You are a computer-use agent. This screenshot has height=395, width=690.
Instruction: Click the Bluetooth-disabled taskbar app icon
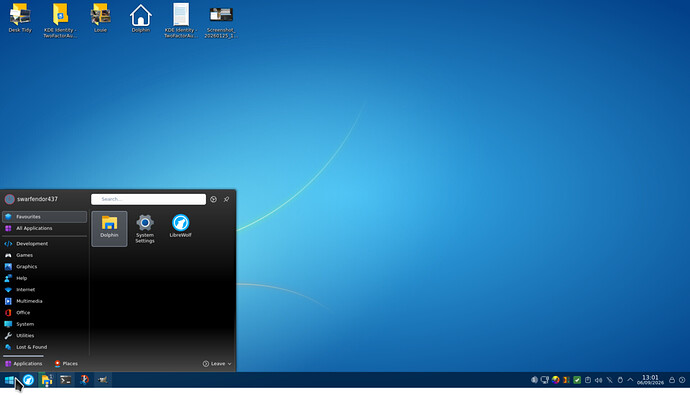[84, 380]
